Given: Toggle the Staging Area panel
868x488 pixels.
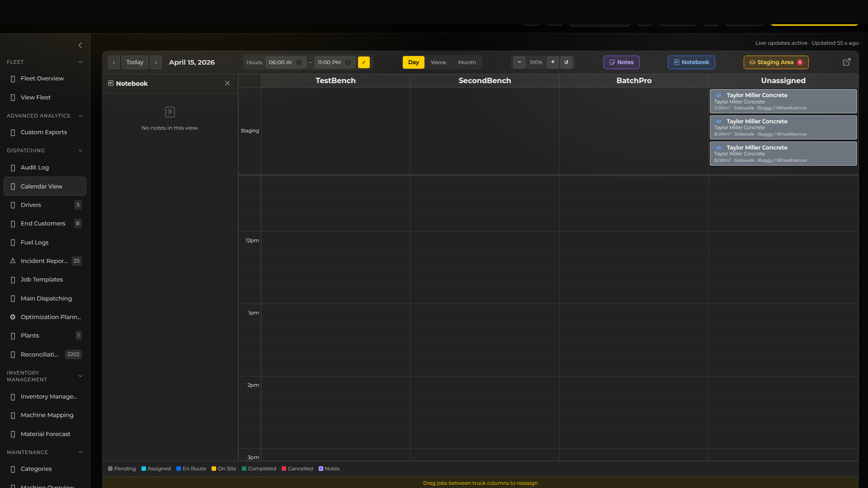Looking at the screenshot, I should pyautogui.click(x=776, y=62).
